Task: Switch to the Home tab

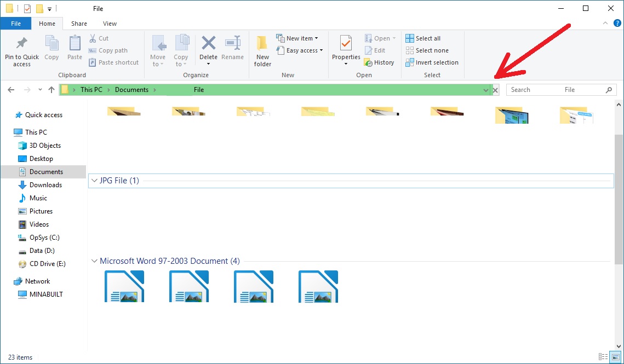Action: pos(47,24)
